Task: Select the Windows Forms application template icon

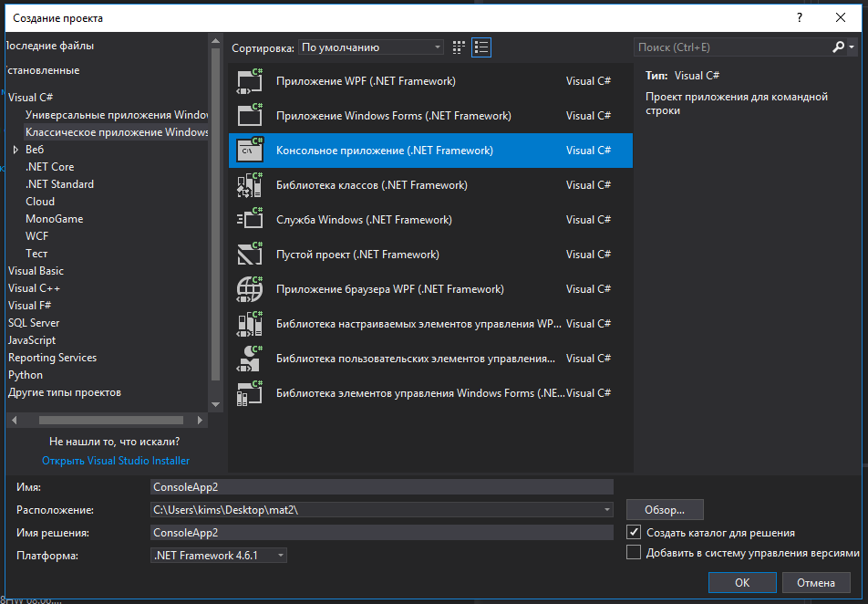Action: click(x=250, y=116)
